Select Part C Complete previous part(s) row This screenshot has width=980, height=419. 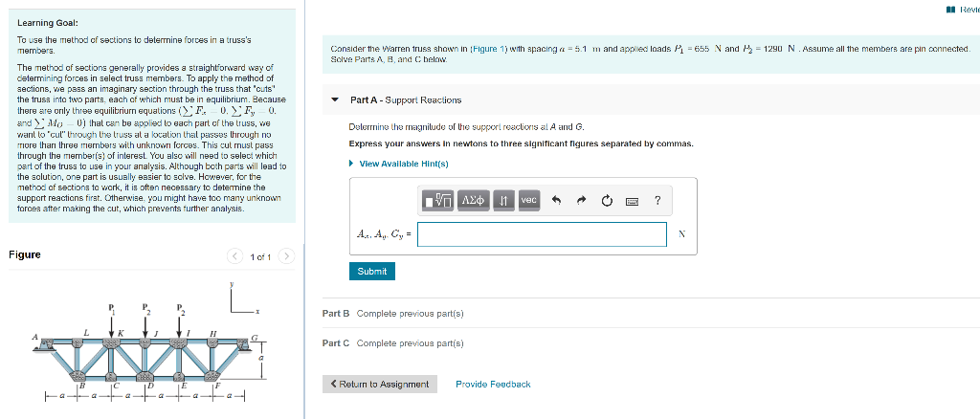(x=651, y=342)
